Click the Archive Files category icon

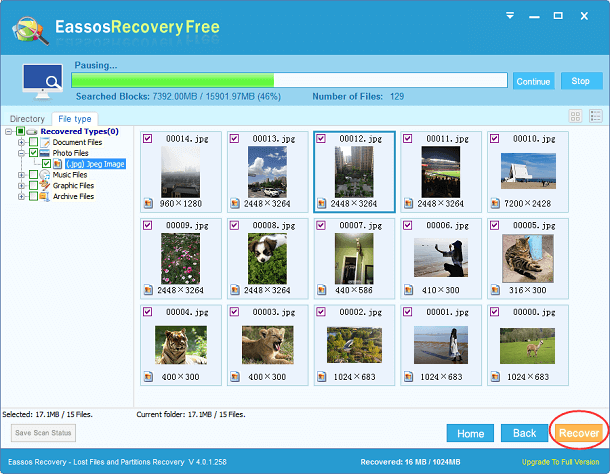45,196
